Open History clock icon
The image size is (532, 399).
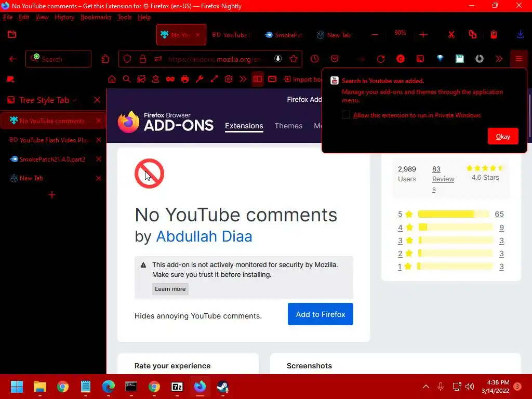click(314, 59)
